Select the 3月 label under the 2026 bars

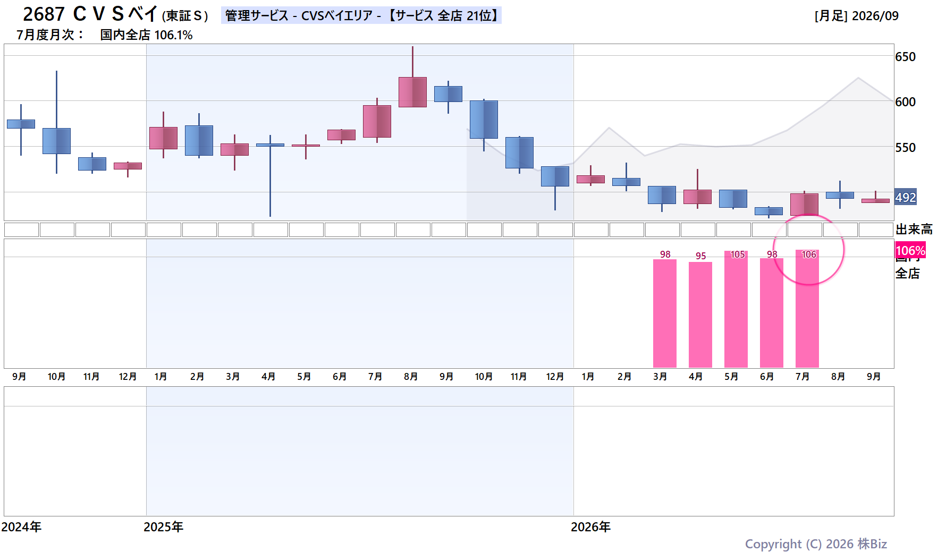660,377
